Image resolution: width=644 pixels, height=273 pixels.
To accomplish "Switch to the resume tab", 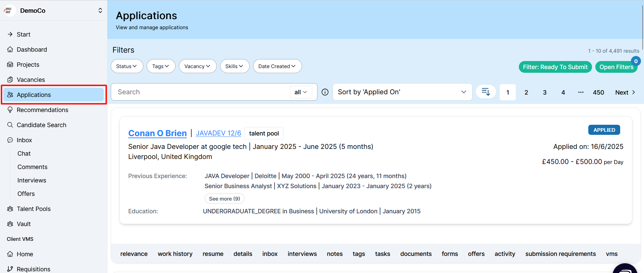I will click(x=213, y=254).
